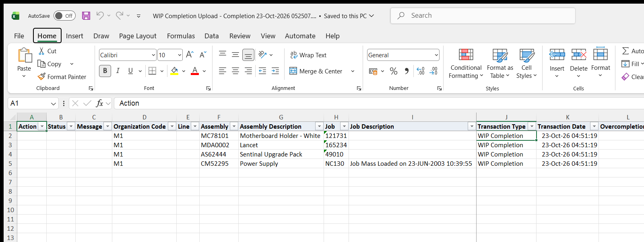Click the Copy icon
Viewport: 644px width, 242px height.
(41, 64)
